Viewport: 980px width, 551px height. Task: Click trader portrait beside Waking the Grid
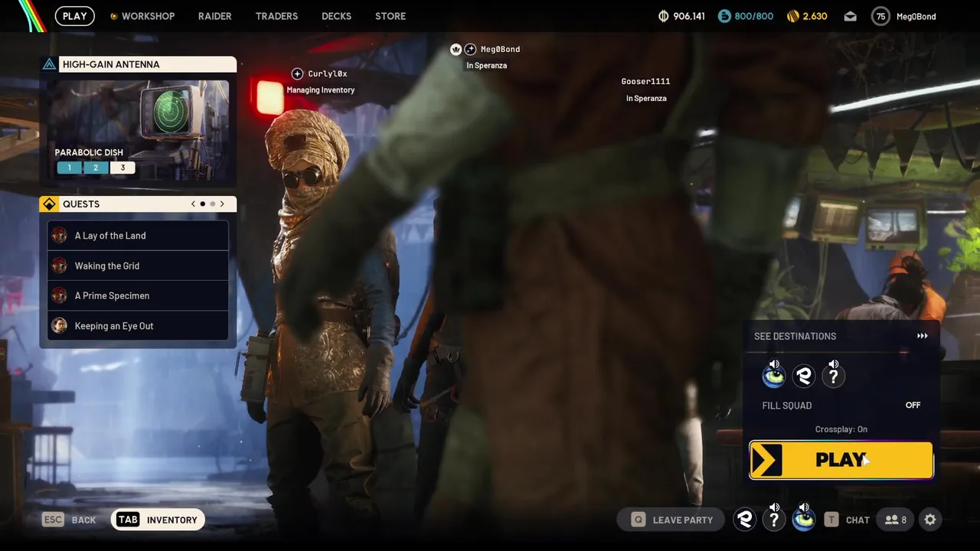(x=59, y=266)
